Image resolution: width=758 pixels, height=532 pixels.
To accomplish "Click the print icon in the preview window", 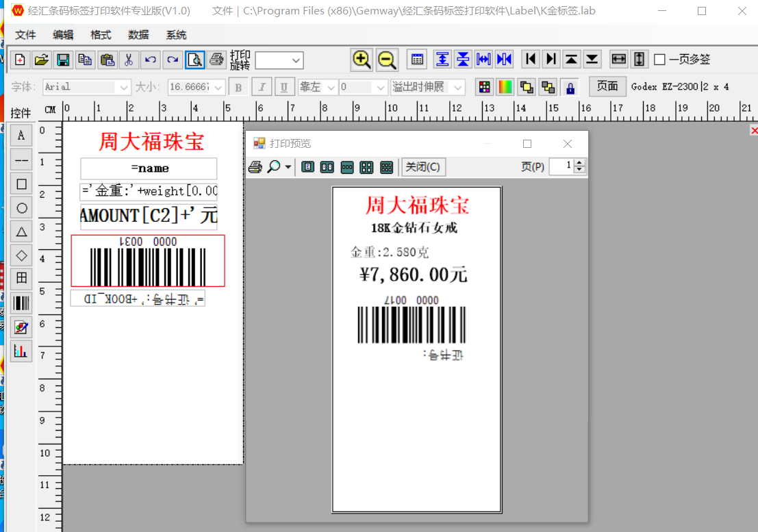I will coord(255,167).
